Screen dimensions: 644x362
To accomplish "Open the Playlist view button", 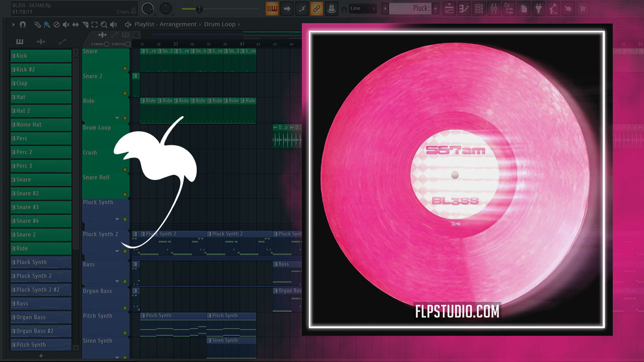I will [449, 9].
